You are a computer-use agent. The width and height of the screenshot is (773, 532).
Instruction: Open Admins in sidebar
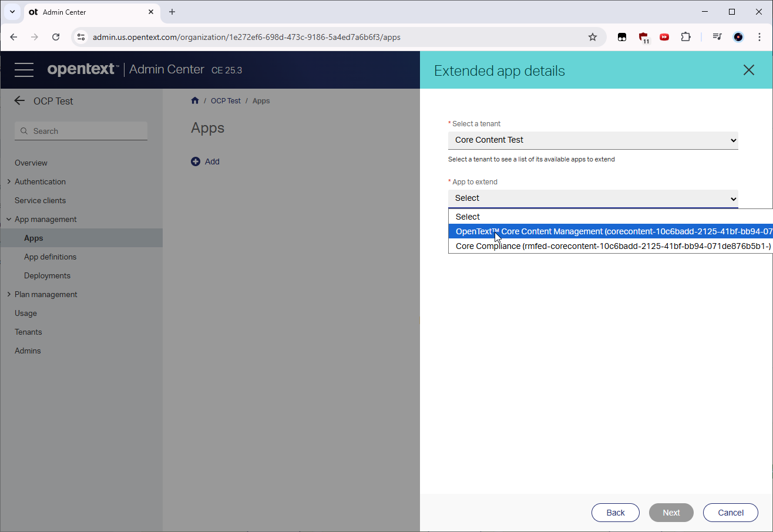point(28,351)
